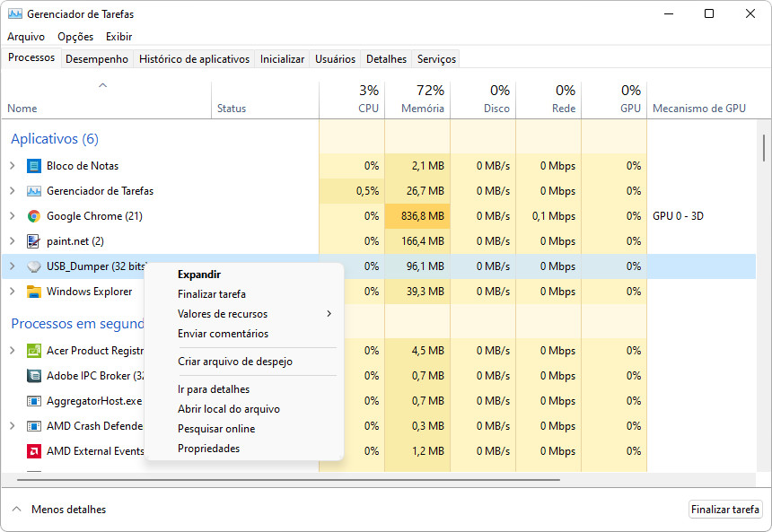Click the Acer Product Registration icon
This screenshot has height=532, width=772.
[33, 351]
